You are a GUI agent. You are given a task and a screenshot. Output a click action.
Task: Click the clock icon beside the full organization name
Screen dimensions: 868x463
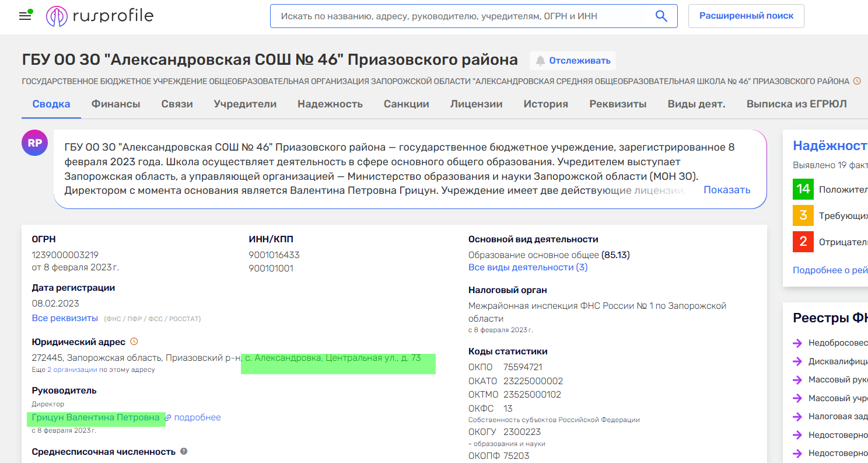click(857, 81)
